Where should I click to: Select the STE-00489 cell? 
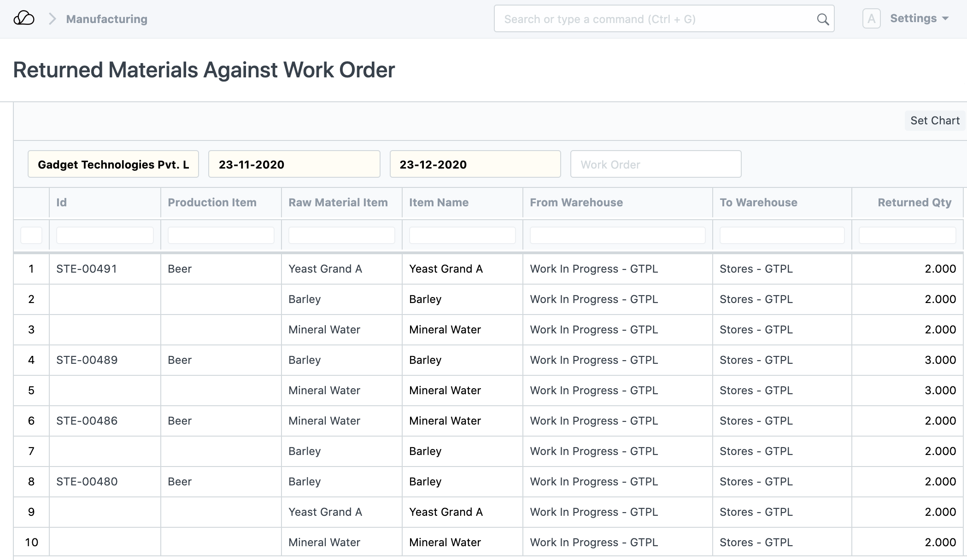(x=87, y=360)
